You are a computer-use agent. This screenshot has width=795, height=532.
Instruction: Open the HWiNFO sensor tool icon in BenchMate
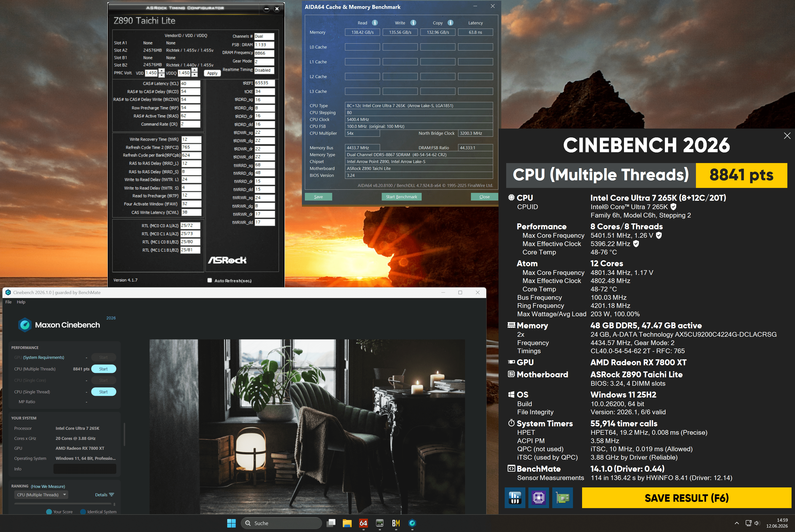515,498
